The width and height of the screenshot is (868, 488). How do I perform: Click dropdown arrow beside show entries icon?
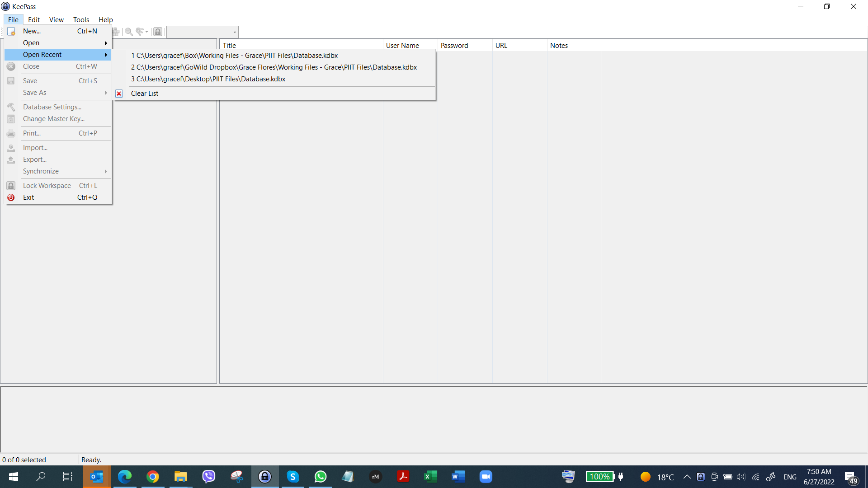pyautogui.click(x=146, y=32)
